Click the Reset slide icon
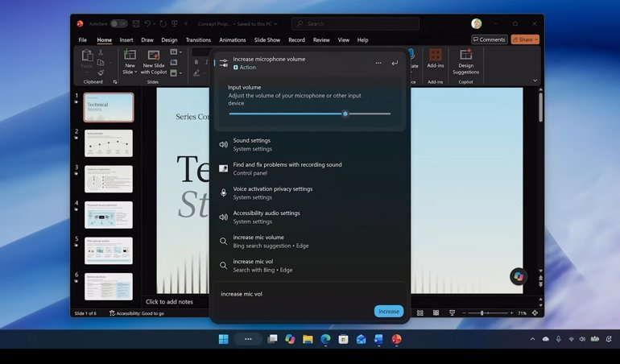620x364 pixels. [174, 63]
